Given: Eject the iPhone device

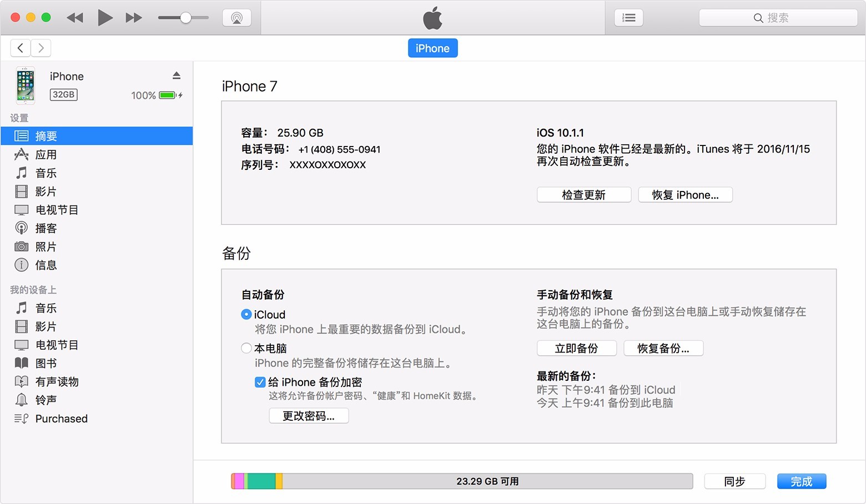Looking at the screenshot, I should coord(177,75).
